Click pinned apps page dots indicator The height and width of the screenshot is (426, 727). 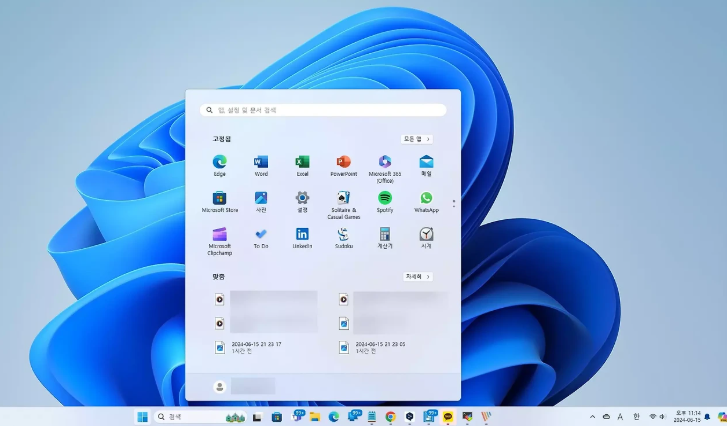point(453,203)
